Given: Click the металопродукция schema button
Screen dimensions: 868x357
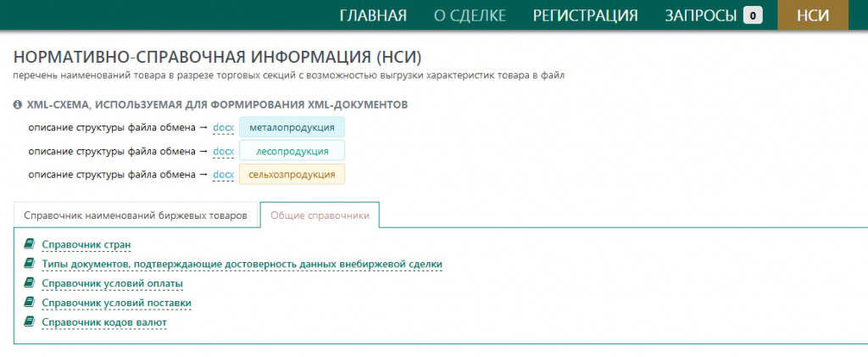Looking at the screenshot, I should click(292, 127).
